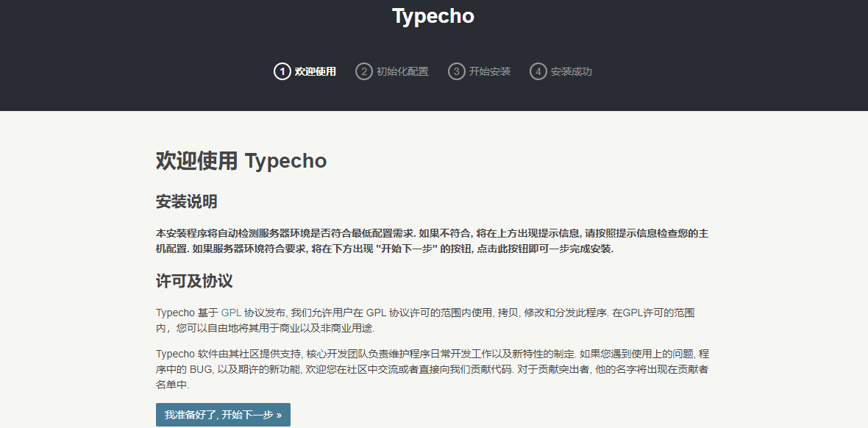Click the paragraph starting Typecho 基于
This screenshot has height=428, width=868.
425,320
